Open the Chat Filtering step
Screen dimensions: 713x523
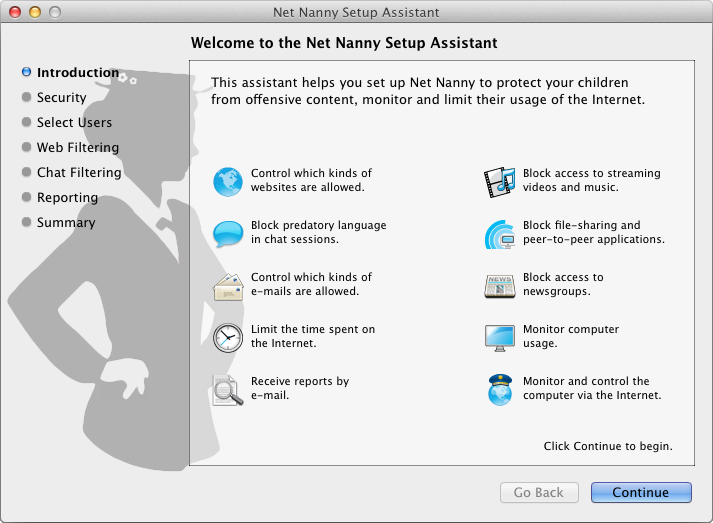tap(79, 172)
